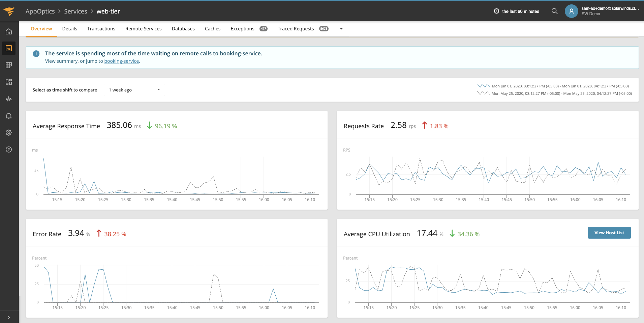This screenshot has width=644, height=323.
Task: Click the search magnifier icon
Action: (554, 11)
